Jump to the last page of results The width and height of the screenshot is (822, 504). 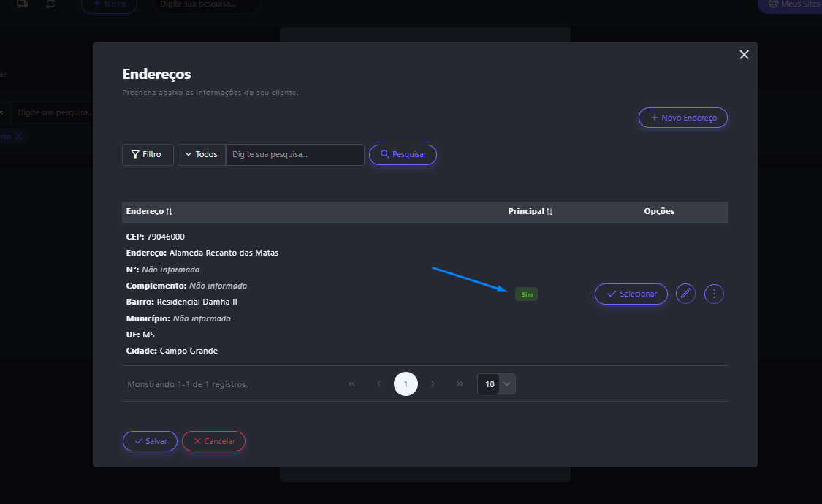click(460, 384)
